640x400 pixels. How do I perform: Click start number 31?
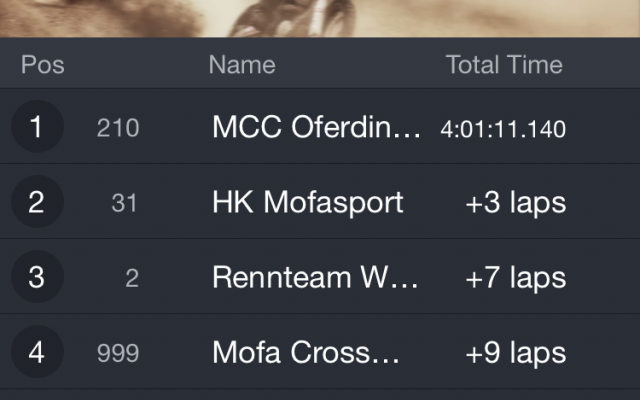(124, 203)
